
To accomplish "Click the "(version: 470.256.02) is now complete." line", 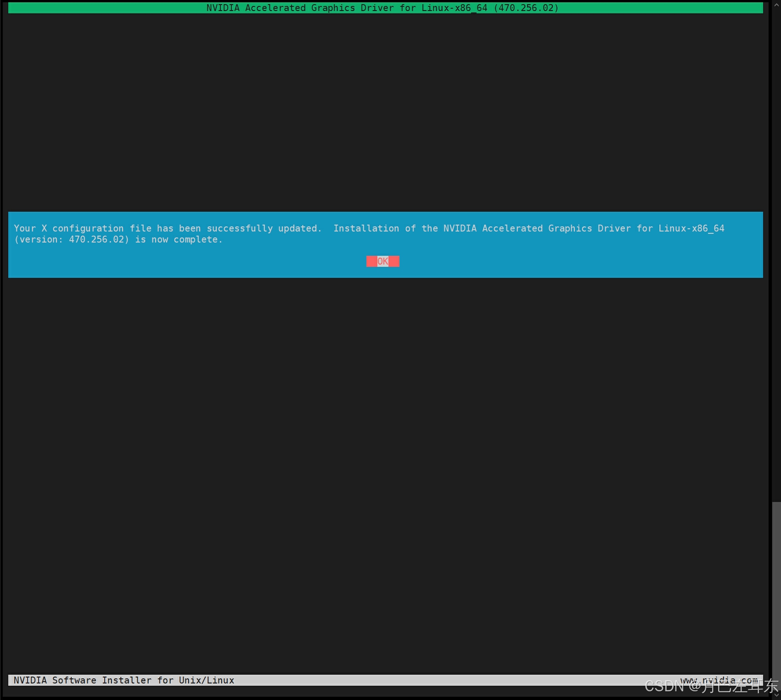I will point(118,239).
